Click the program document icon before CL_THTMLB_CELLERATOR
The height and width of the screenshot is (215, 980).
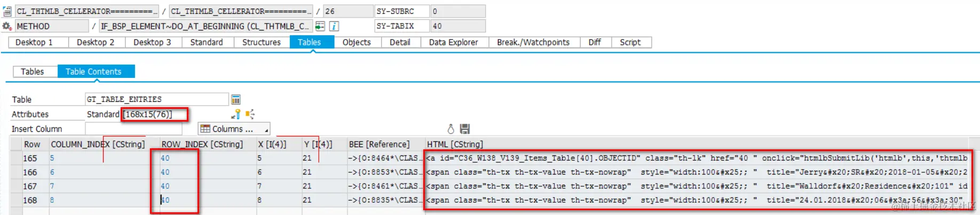pyautogui.click(x=7, y=11)
